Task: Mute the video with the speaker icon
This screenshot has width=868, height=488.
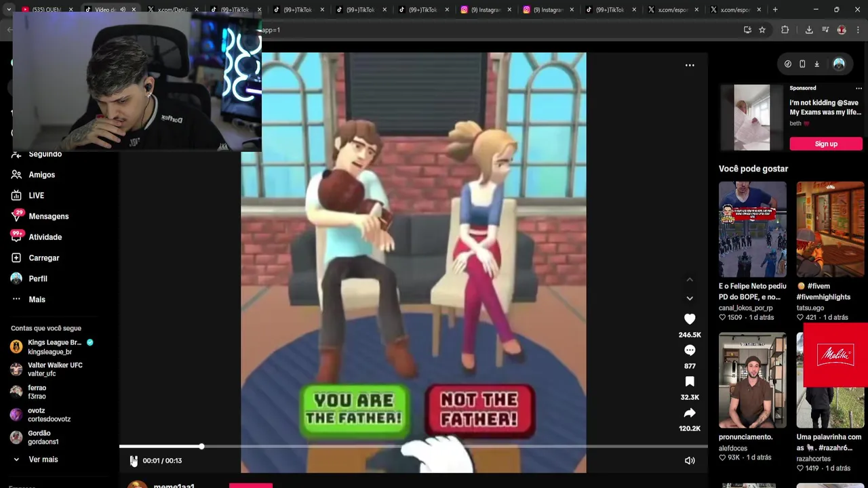Action: coord(690,461)
